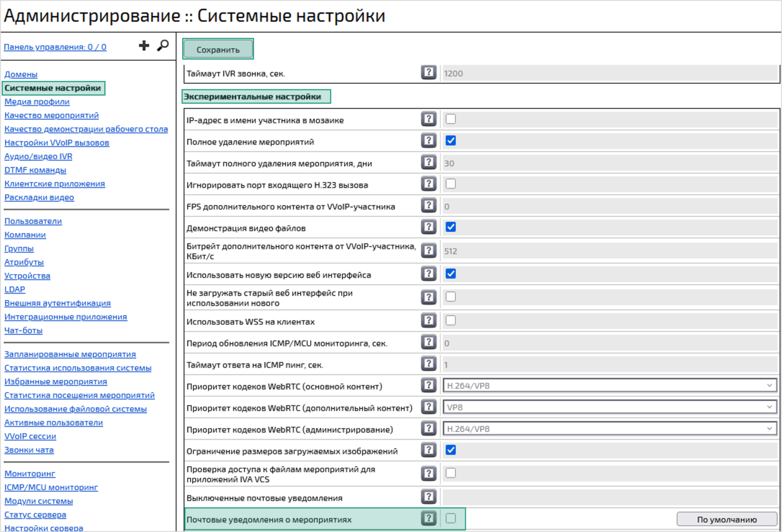Viewport: 782px width, 532px height.
Task: Click the add (plus) icon above the sidebar
Action: 144,45
